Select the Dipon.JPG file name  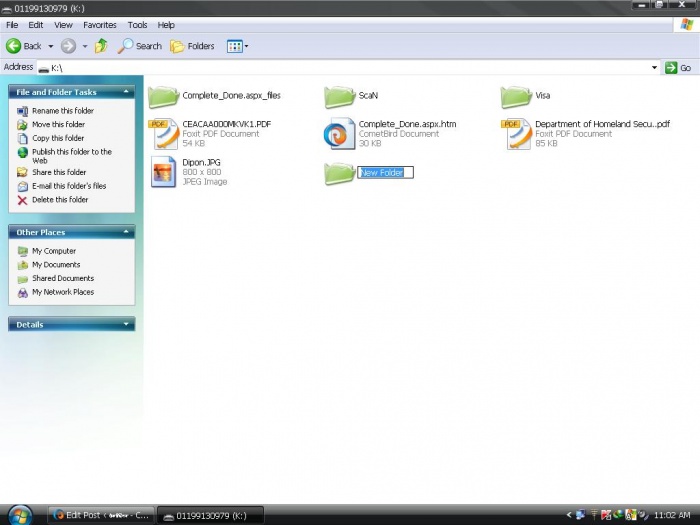pos(201,162)
